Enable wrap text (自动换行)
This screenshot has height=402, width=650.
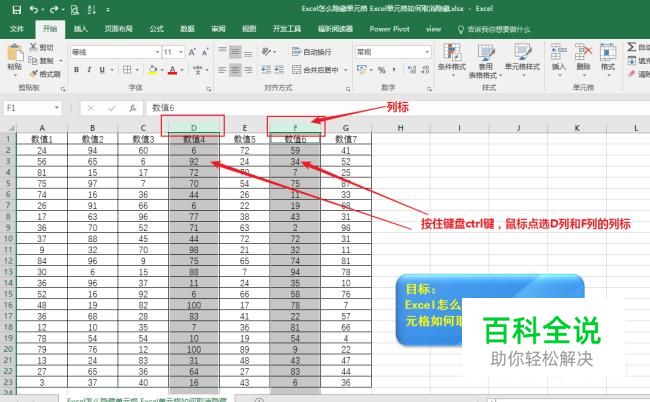(312, 52)
